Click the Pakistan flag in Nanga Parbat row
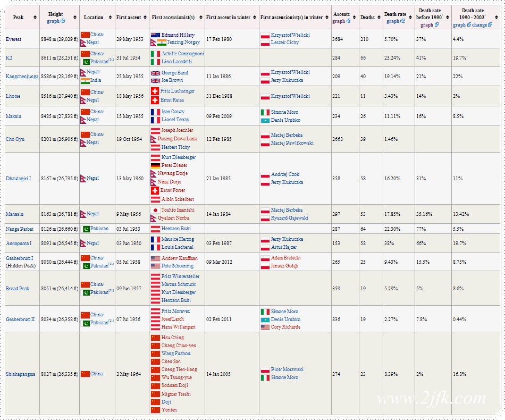Image resolution: width=505 pixels, height=420 pixels. pos(85,229)
